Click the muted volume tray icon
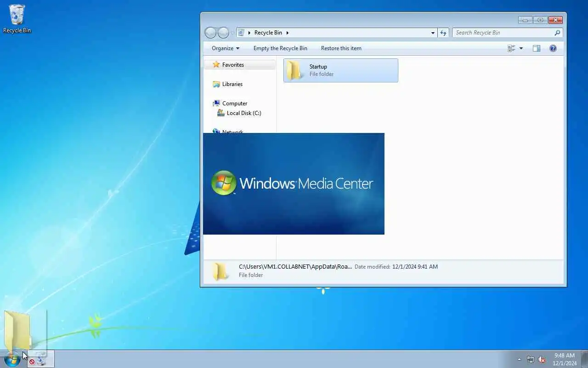 (542, 359)
